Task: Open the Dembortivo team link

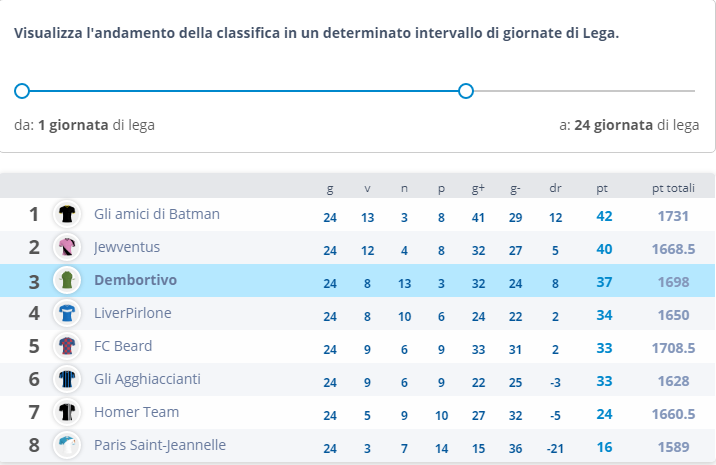Action: 135,280
